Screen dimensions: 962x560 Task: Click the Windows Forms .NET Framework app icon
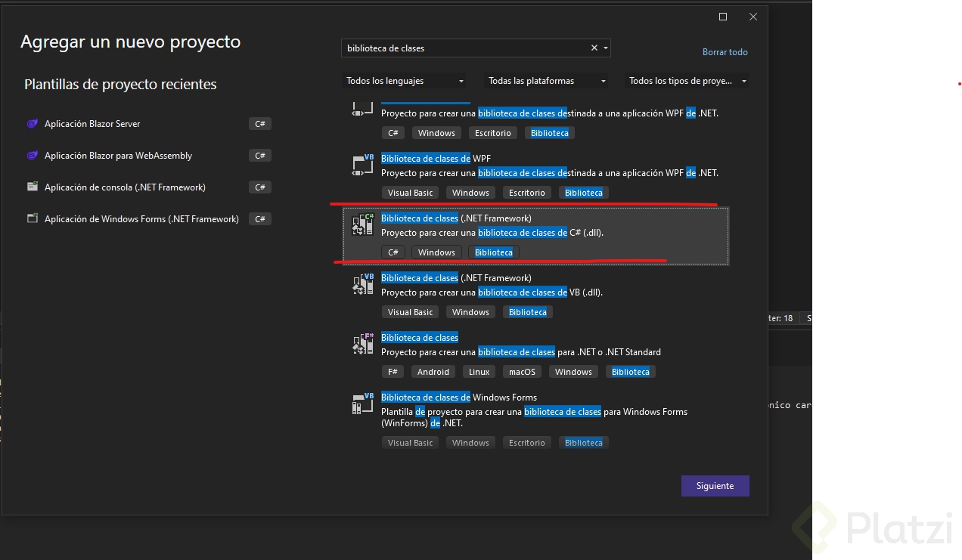click(33, 219)
